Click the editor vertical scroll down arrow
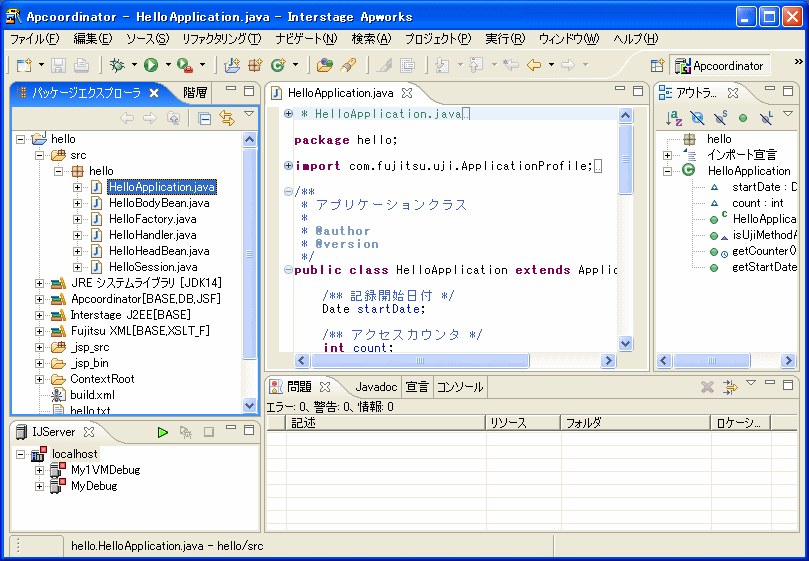Image resolution: width=809 pixels, height=561 pixels. pyautogui.click(x=625, y=344)
